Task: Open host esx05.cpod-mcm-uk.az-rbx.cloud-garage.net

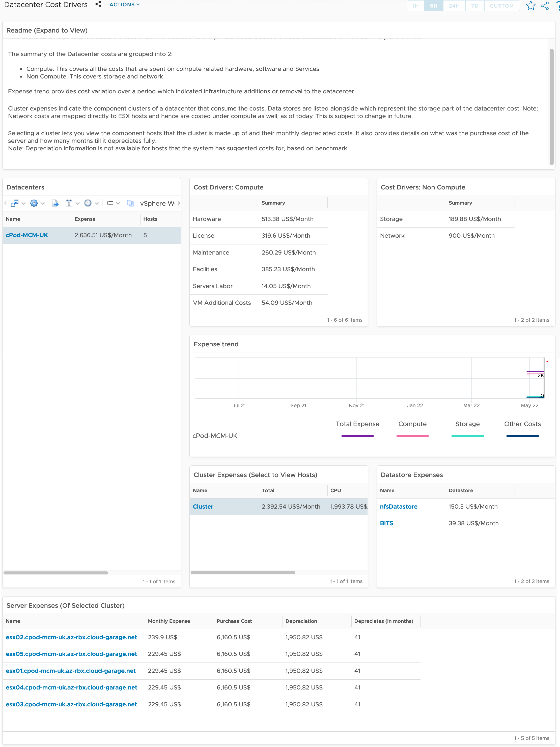Action: [71, 654]
